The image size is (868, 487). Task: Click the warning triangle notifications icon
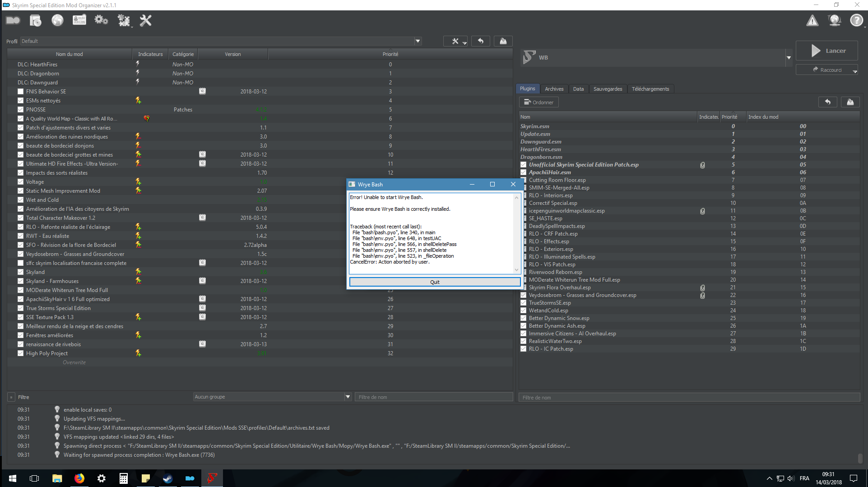coord(812,20)
